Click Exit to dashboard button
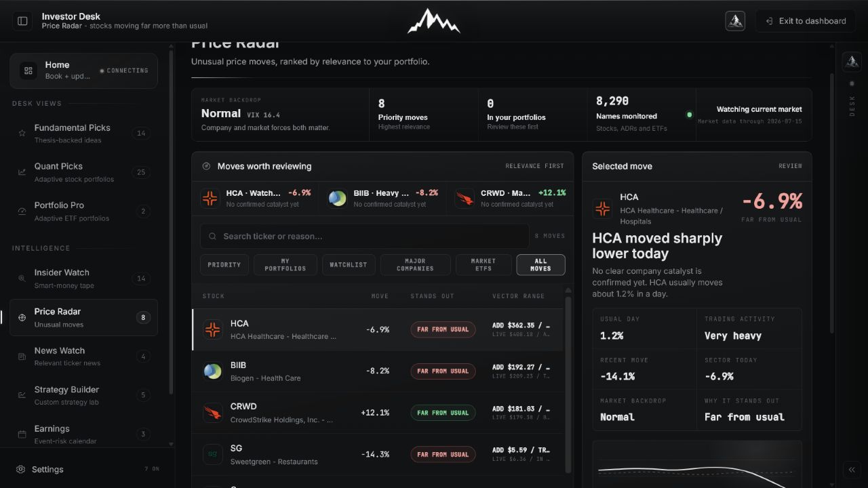The height and width of the screenshot is (488, 868). coord(806,21)
